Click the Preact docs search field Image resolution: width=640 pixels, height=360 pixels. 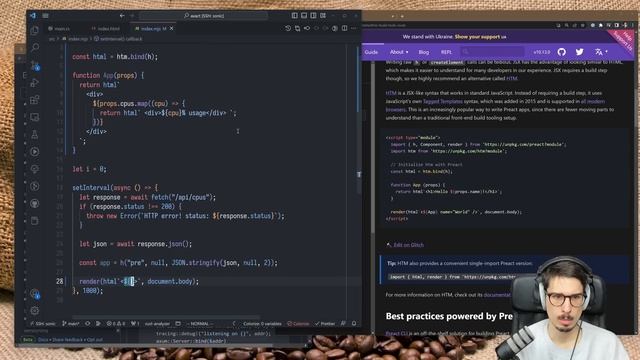click(x=493, y=51)
